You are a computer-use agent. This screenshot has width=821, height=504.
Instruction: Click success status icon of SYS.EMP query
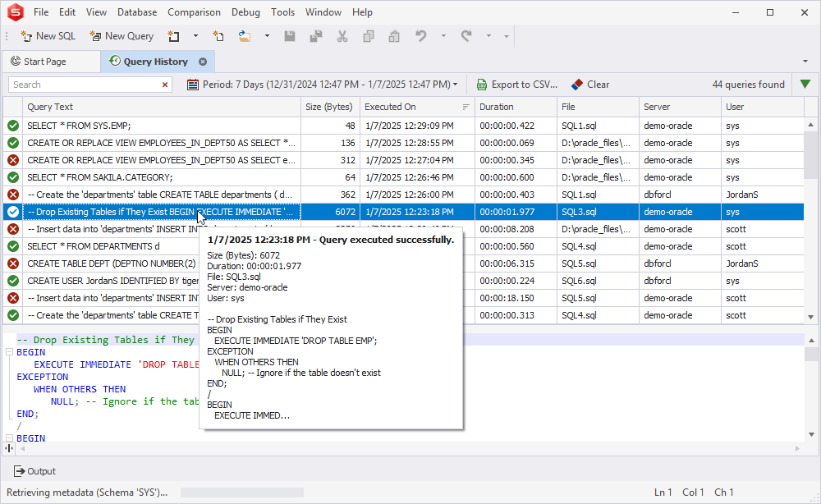pos(13,126)
